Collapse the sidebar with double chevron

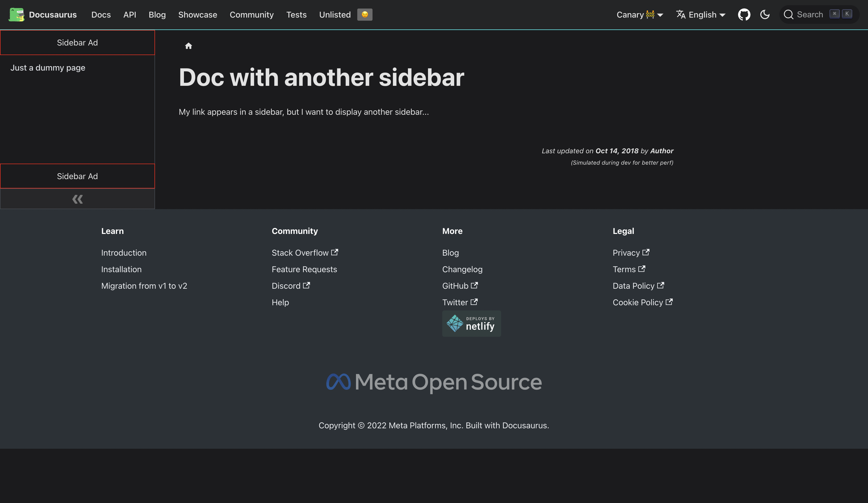(x=78, y=199)
